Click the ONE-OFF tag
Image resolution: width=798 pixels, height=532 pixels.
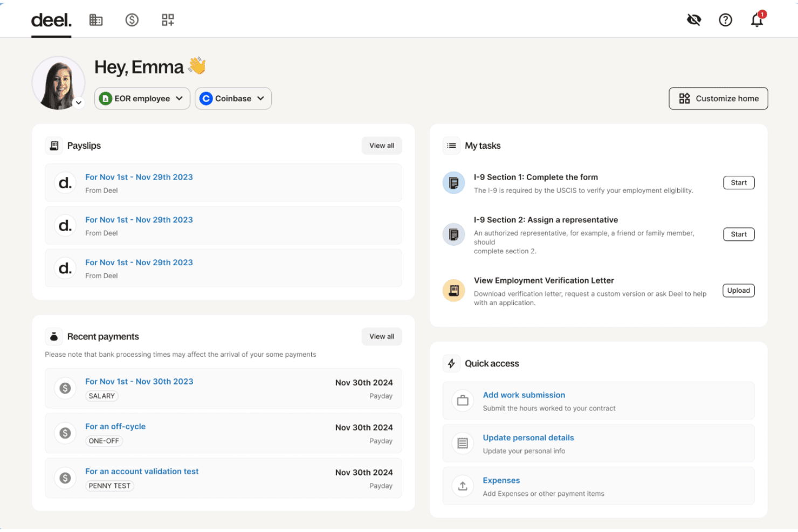pyautogui.click(x=104, y=441)
